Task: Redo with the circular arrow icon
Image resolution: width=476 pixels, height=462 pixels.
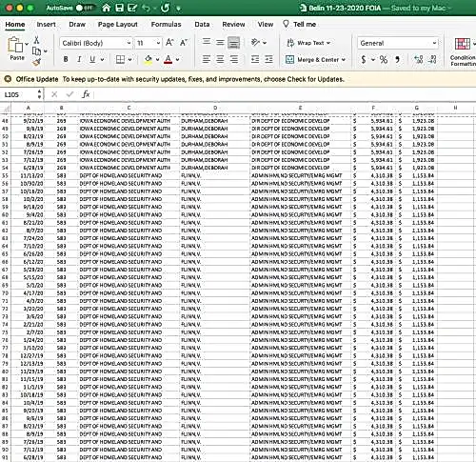Action: point(165,8)
